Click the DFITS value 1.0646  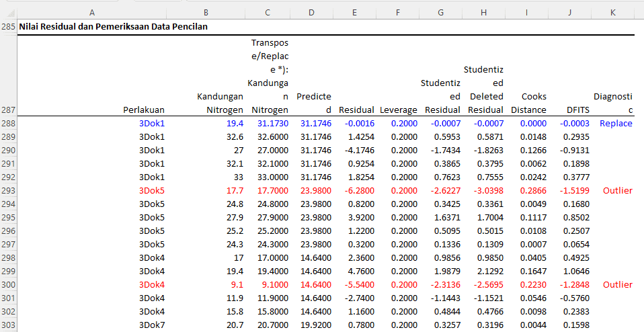pyautogui.click(x=575, y=272)
